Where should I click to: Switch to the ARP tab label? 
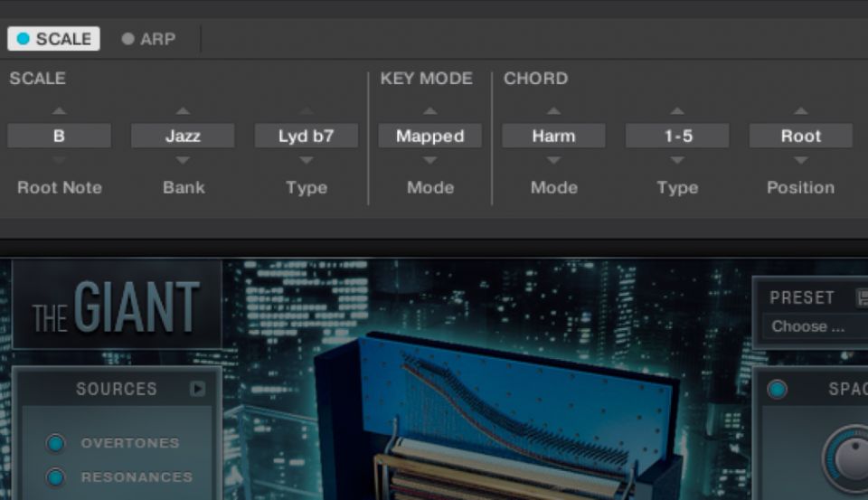click(157, 39)
